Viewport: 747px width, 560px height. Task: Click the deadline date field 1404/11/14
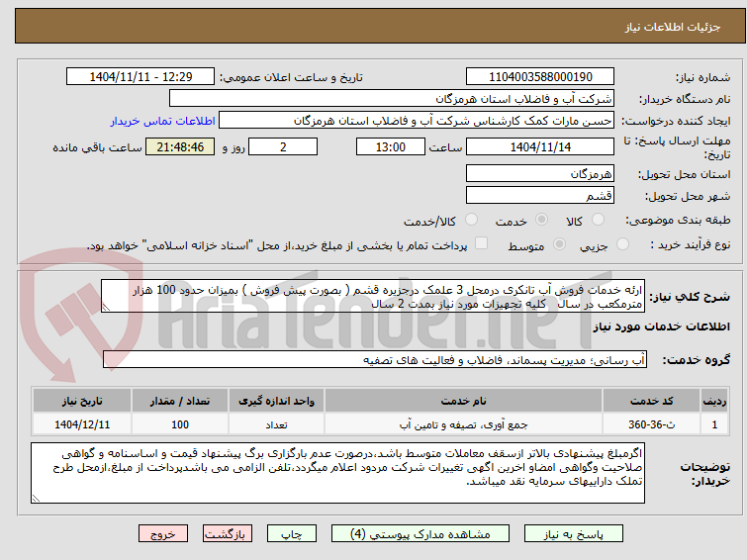[540, 146]
